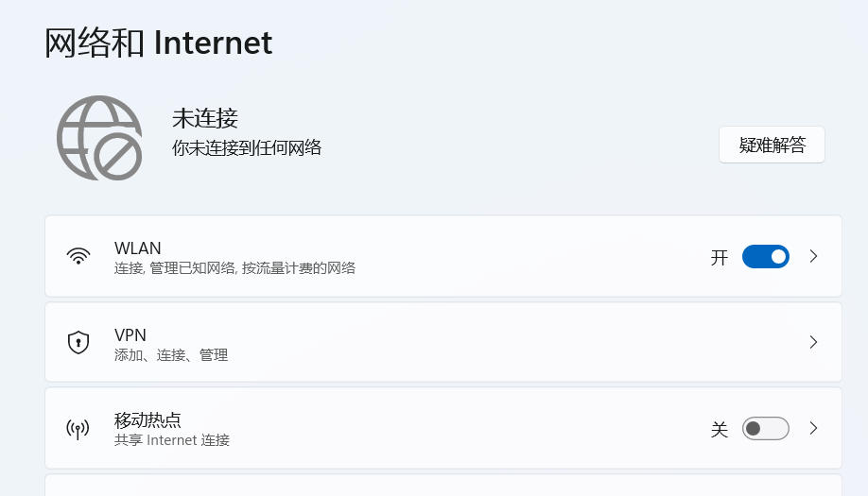Screen dimensions: 868x496
Task: Click the 未连接 status heading
Action: click(x=205, y=118)
